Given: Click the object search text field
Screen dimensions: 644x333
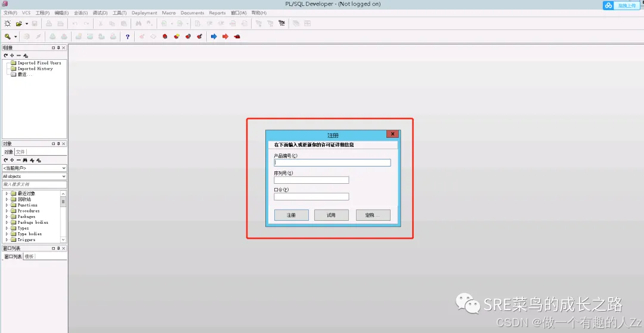Looking at the screenshot, I should 34,184.
